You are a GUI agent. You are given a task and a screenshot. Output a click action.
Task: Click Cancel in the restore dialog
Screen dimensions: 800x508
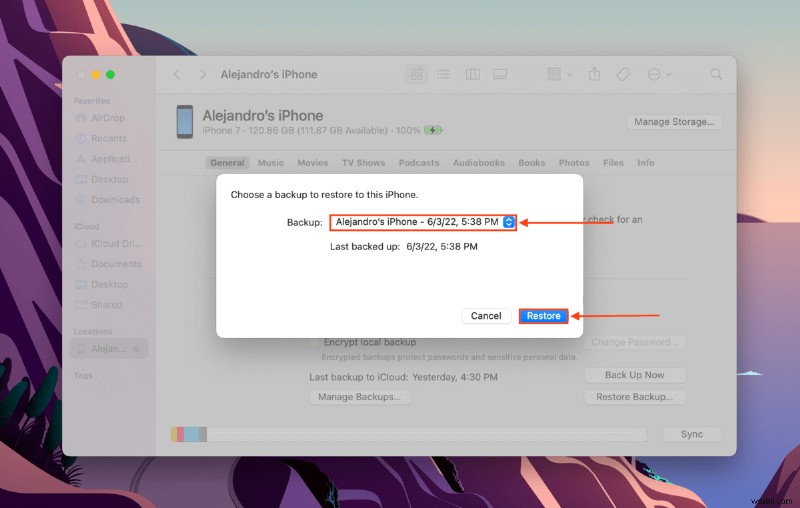486,316
